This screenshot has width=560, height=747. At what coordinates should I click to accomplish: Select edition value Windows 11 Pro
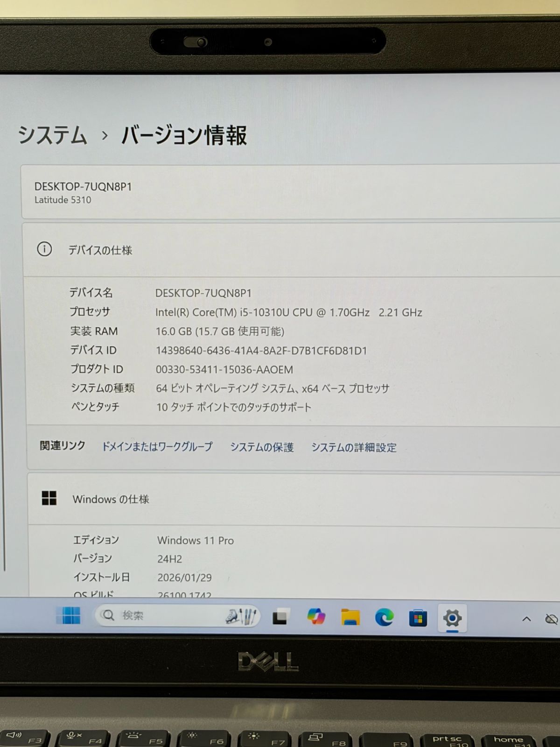196,540
